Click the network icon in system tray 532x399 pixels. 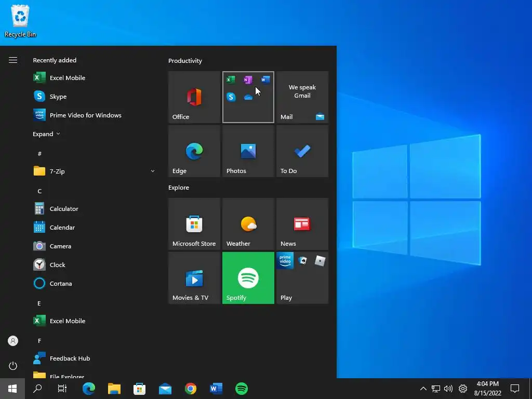click(436, 389)
